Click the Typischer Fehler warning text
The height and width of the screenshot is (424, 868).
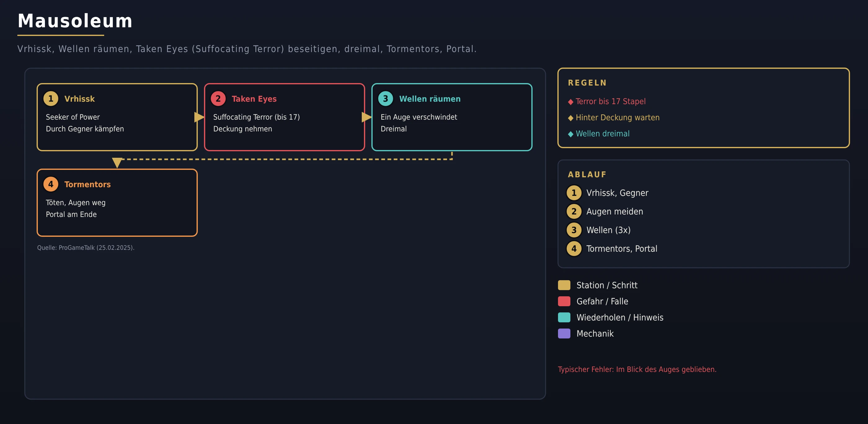pyautogui.click(x=637, y=369)
